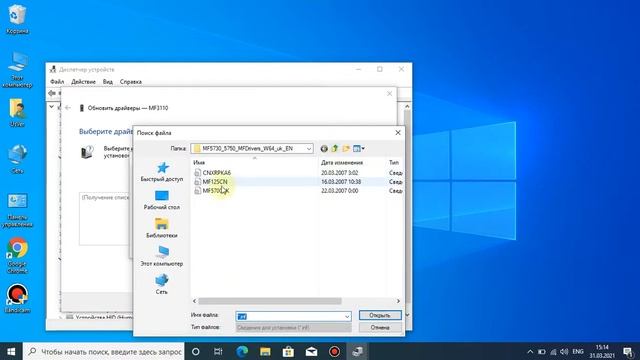This screenshot has height=360, width=640.
Task: Open File Explorer from taskbar
Action: coord(265,351)
